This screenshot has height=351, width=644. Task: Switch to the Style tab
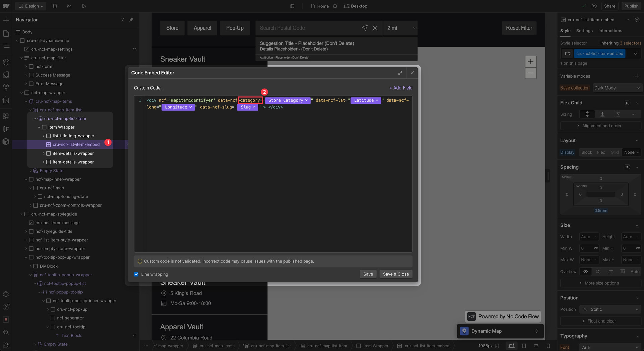[565, 31]
